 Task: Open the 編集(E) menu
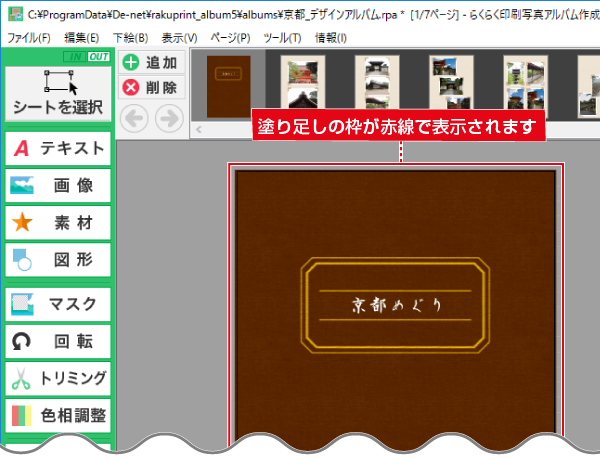[x=82, y=38]
